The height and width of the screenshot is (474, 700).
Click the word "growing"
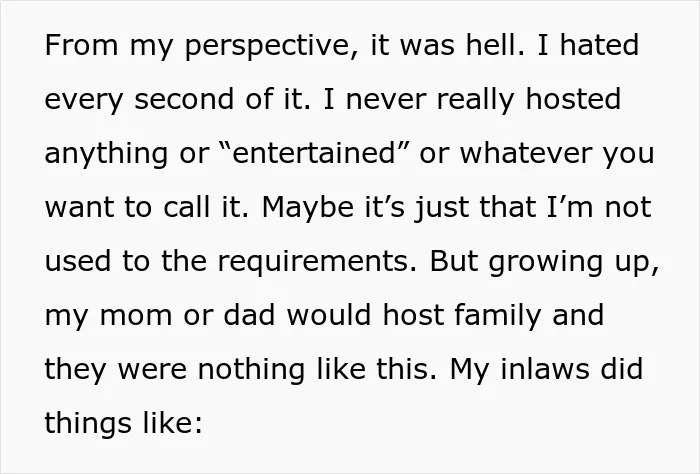(546, 262)
